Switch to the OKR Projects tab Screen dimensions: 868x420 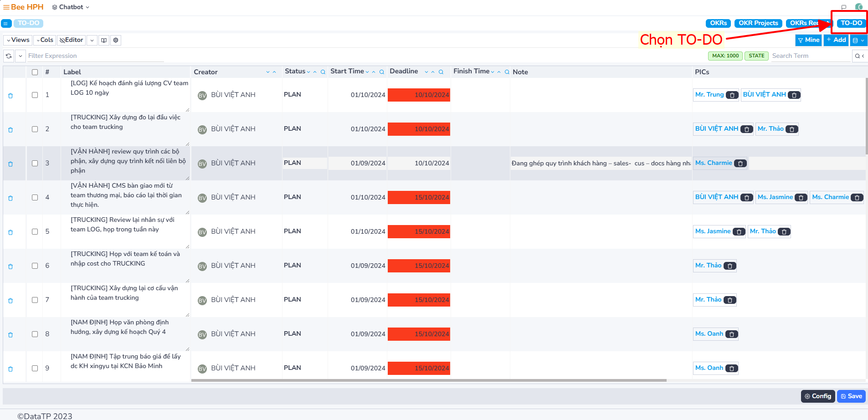[x=758, y=23]
